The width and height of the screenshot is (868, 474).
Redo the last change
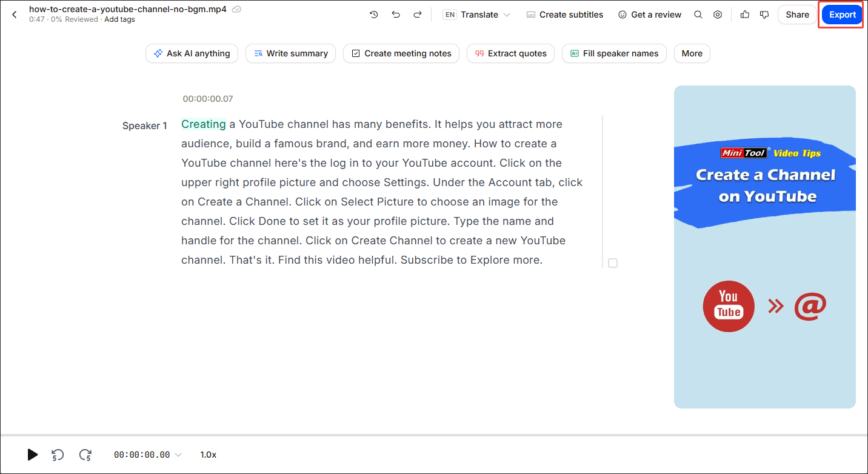[418, 14]
